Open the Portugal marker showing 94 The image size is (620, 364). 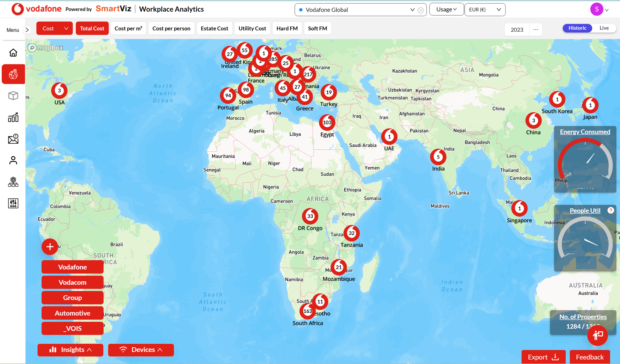pos(228,95)
